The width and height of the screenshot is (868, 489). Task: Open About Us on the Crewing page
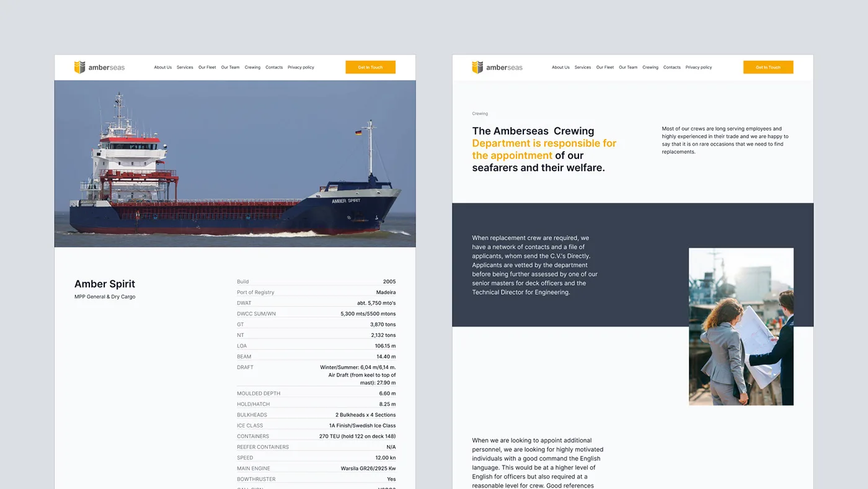(x=560, y=67)
